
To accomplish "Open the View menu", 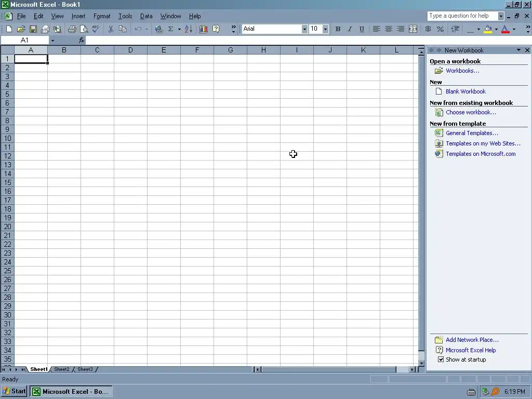I will [57, 16].
